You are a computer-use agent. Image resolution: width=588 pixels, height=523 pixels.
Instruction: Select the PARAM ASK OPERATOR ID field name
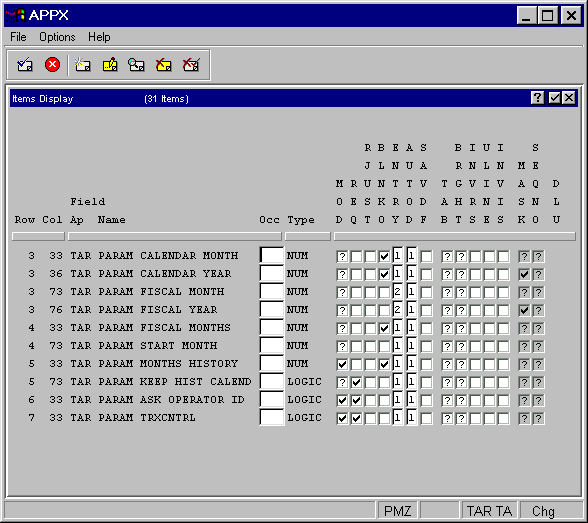click(172, 400)
